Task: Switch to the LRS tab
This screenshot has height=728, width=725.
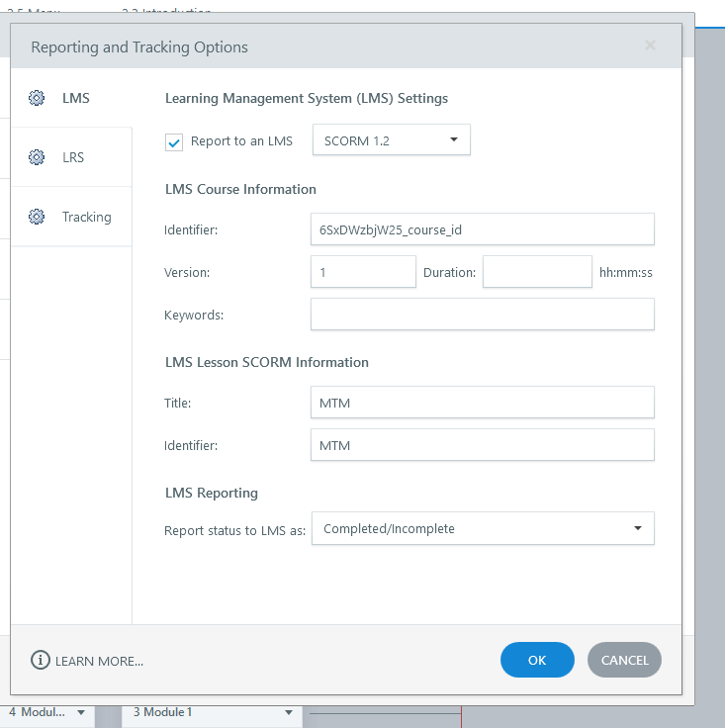Action: 73,157
